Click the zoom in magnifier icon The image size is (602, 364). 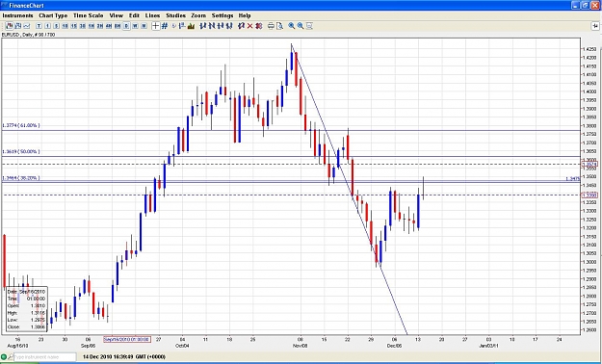tap(292, 26)
